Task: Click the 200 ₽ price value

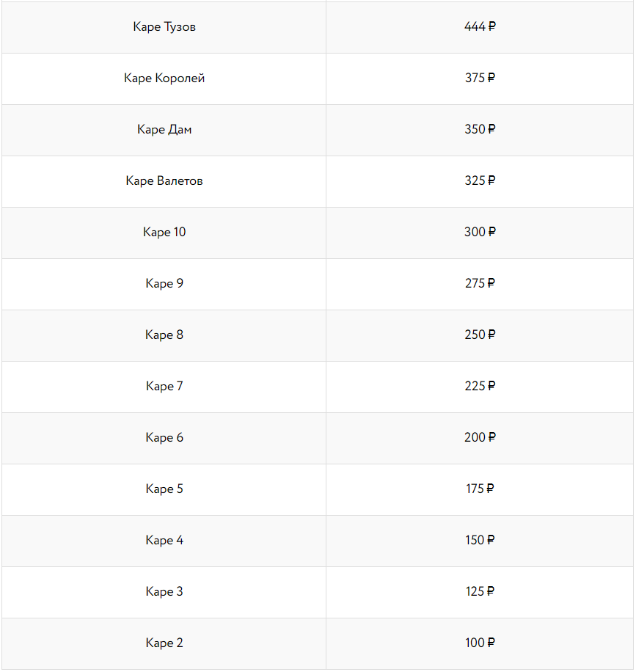Action: pos(480,438)
